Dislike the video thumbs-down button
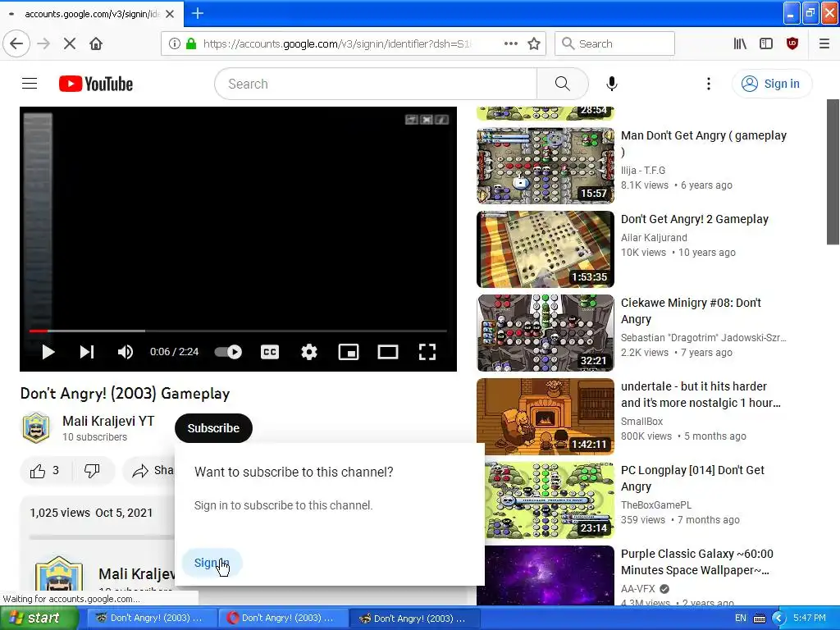The image size is (840, 630). coord(92,471)
